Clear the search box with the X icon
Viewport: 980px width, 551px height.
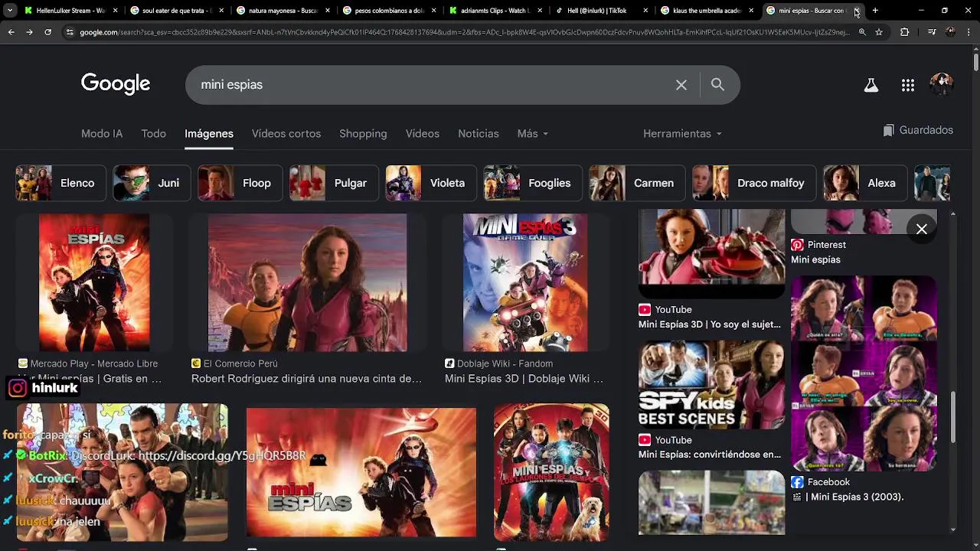point(681,85)
